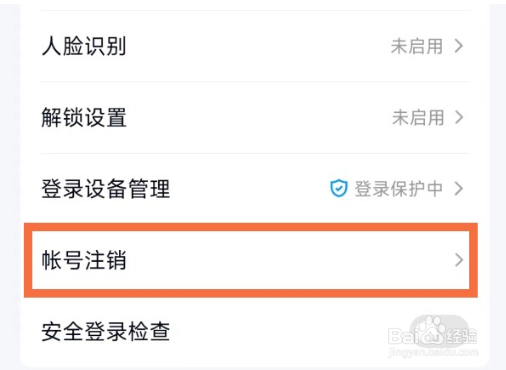
Task: Expand 登录设备管理 using its right chevron
Action: (459, 189)
